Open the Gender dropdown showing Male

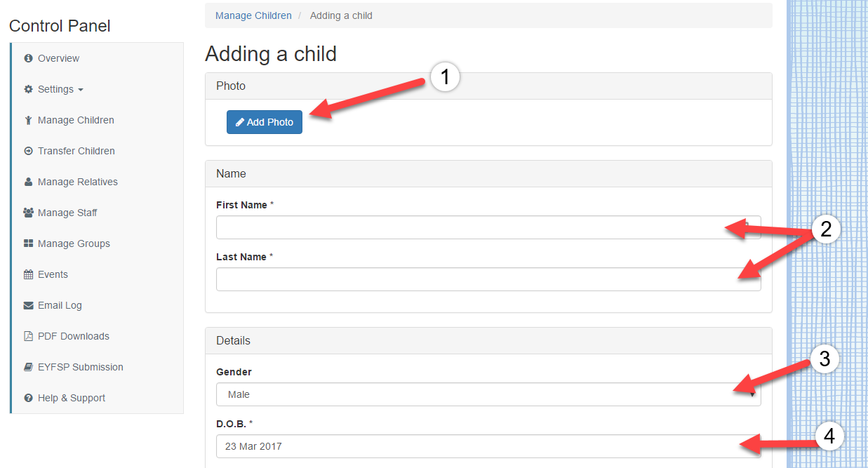tap(488, 394)
